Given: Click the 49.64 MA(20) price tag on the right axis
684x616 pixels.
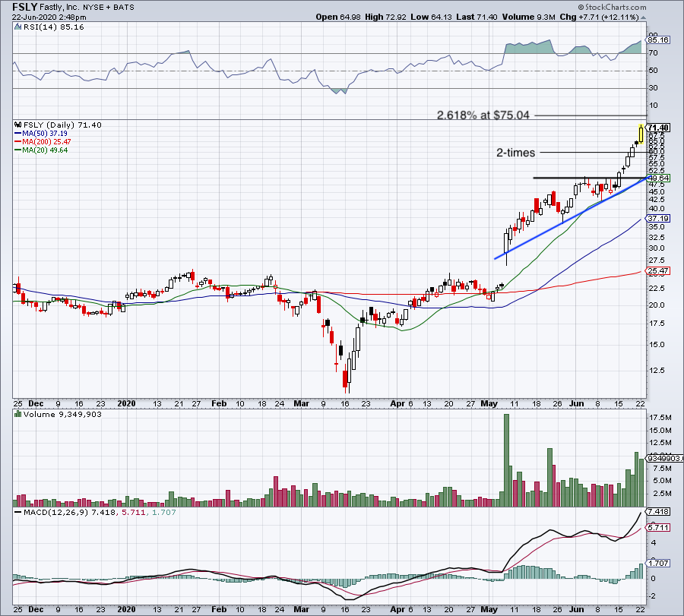Looking at the screenshot, I should pyautogui.click(x=658, y=178).
